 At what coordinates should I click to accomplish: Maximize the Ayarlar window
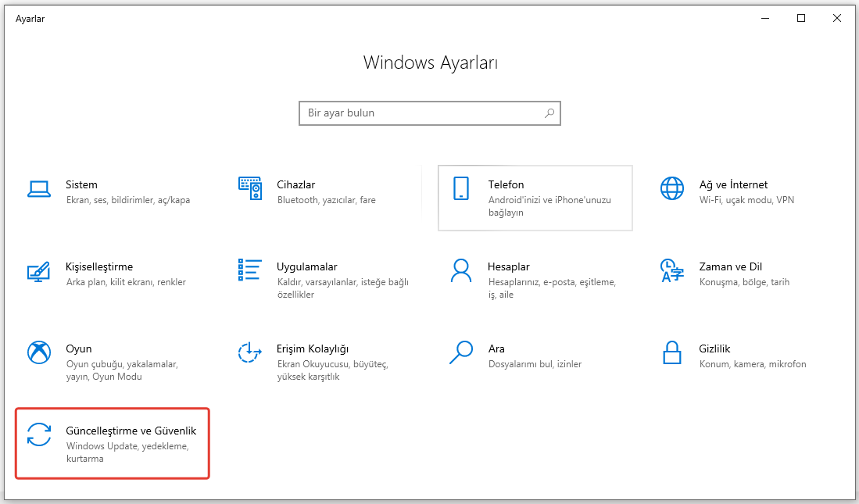(x=801, y=18)
